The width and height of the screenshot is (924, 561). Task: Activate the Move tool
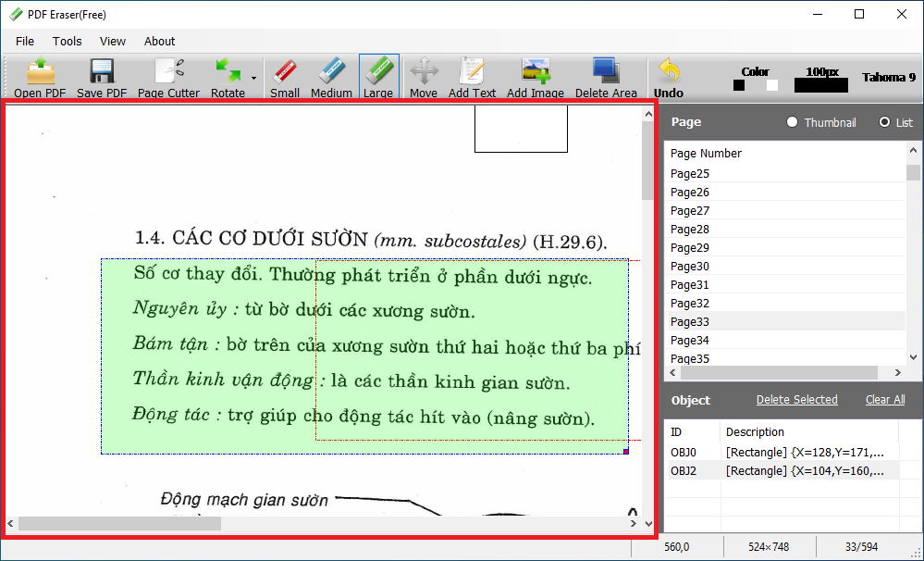(x=424, y=72)
